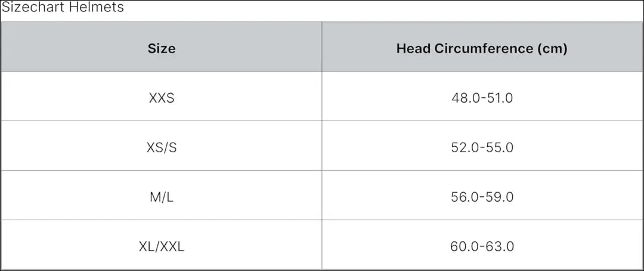The image size is (644, 271).
Task: Select the XXS size cell
Action: click(162, 98)
